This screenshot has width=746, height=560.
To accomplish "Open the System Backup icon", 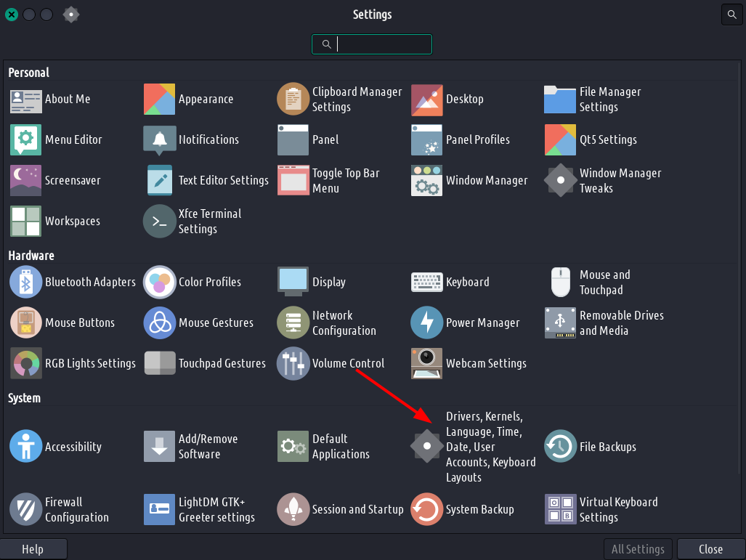I will [427, 510].
